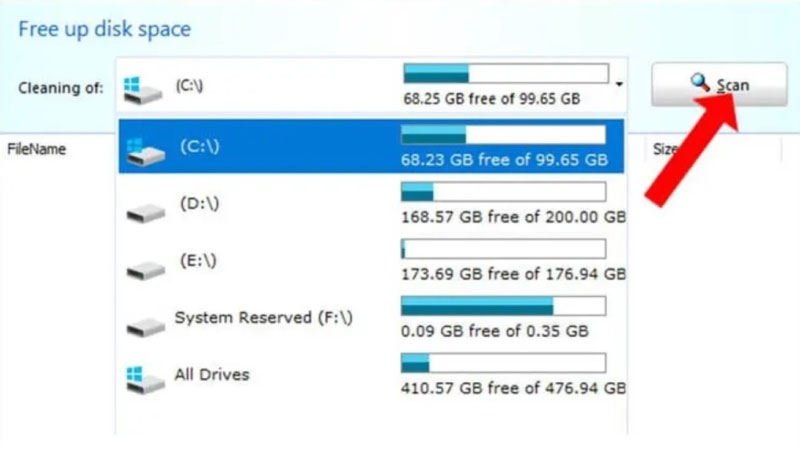Screen dimensions: 800x450
Task: Click the All Drives Windows disk icon
Action: click(x=145, y=380)
